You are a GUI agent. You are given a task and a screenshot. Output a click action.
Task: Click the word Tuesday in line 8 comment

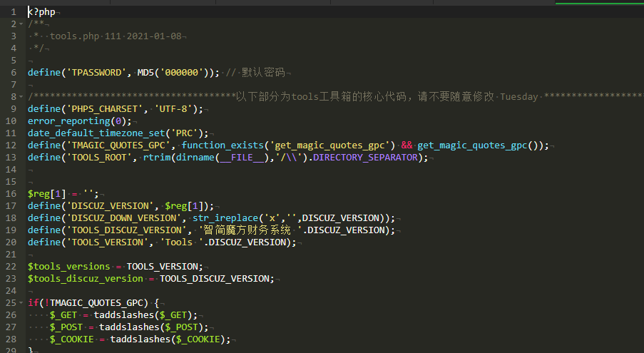[518, 97]
